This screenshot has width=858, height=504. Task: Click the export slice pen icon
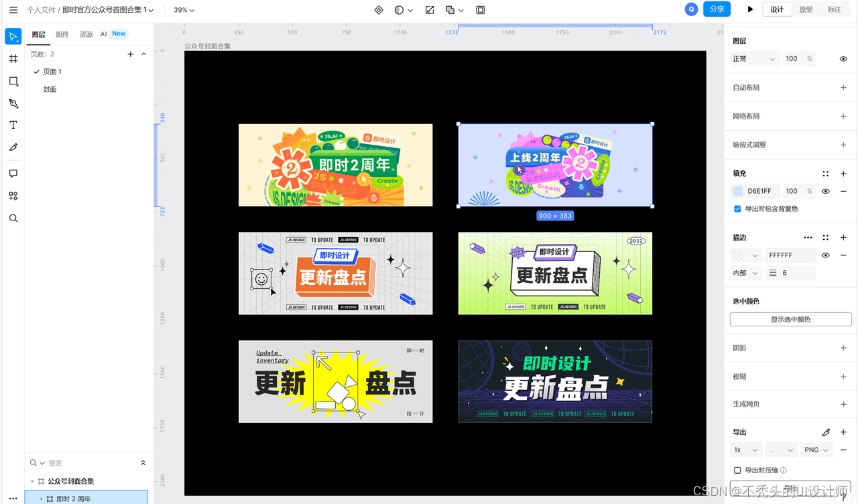click(x=826, y=432)
